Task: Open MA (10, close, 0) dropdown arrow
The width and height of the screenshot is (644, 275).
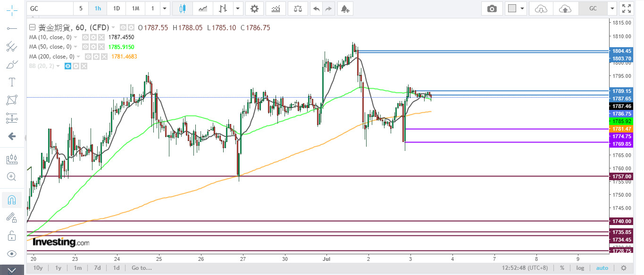Action: [x=75, y=37]
